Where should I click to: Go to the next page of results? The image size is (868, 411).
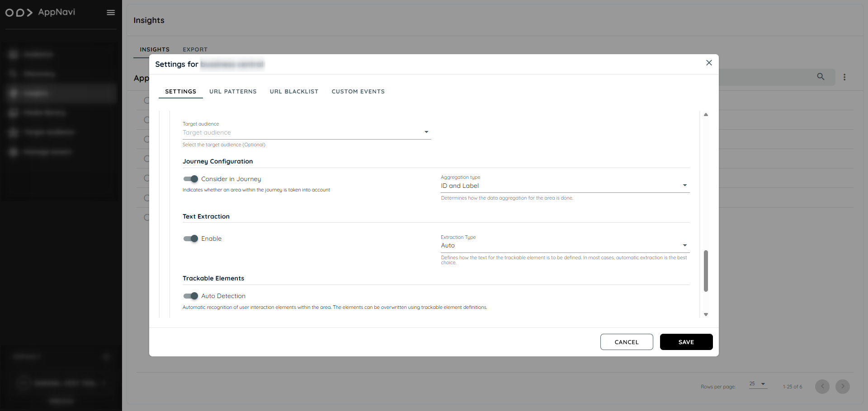click(843, 387)
